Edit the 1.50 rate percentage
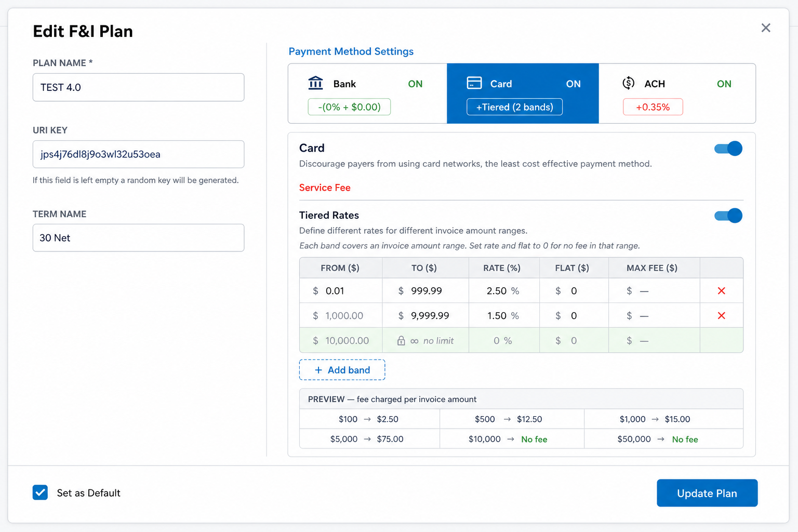The width and height of the screenshot is (798, 532). [x=504, y=316]
